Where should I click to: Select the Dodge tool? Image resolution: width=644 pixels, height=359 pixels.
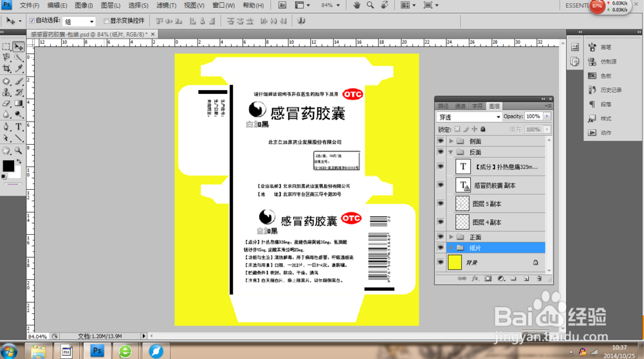19,115
